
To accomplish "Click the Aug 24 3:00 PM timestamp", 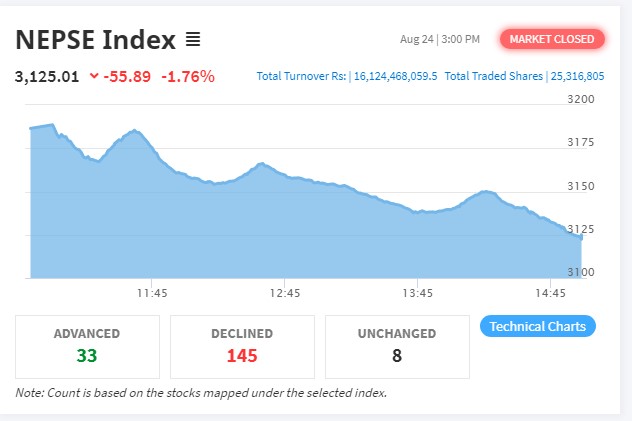I will click(439, 39).
